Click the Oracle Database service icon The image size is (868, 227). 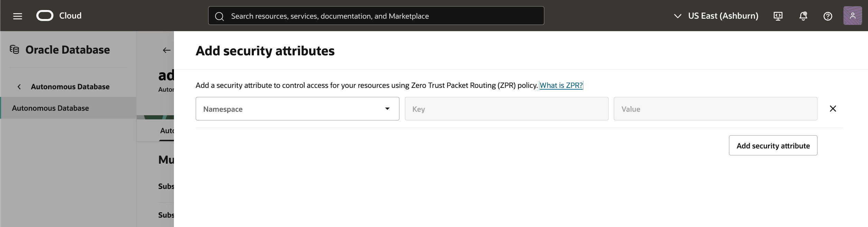(x=15, y=50)
